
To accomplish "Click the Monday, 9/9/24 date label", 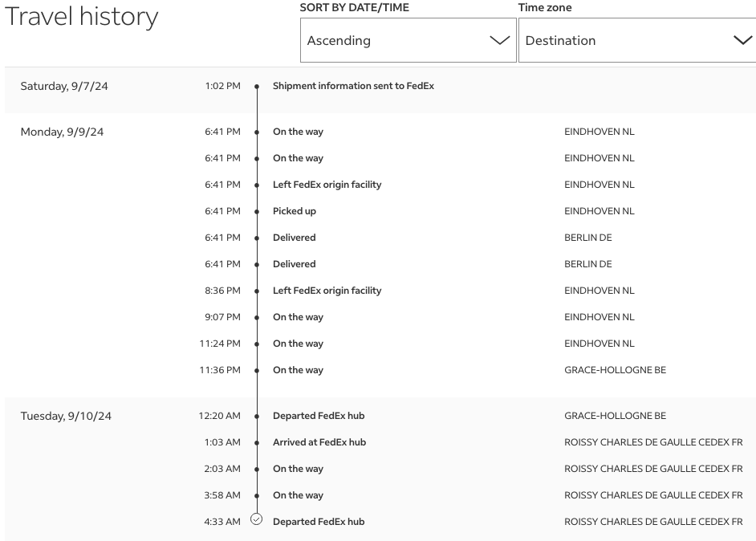I will pyautogui.click(x=62, y=132).
